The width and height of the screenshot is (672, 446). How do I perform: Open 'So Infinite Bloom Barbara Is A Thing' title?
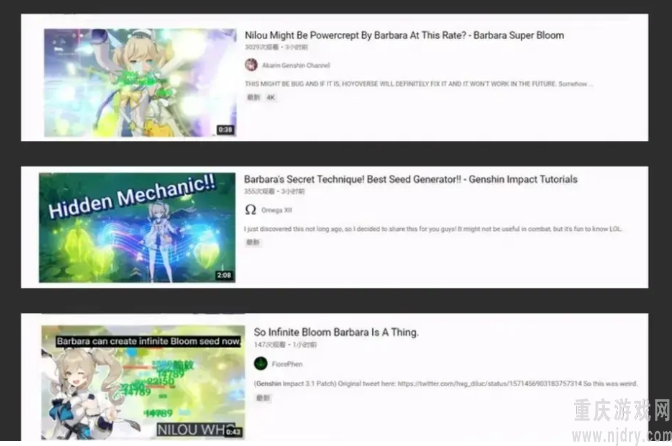(336, 332)
